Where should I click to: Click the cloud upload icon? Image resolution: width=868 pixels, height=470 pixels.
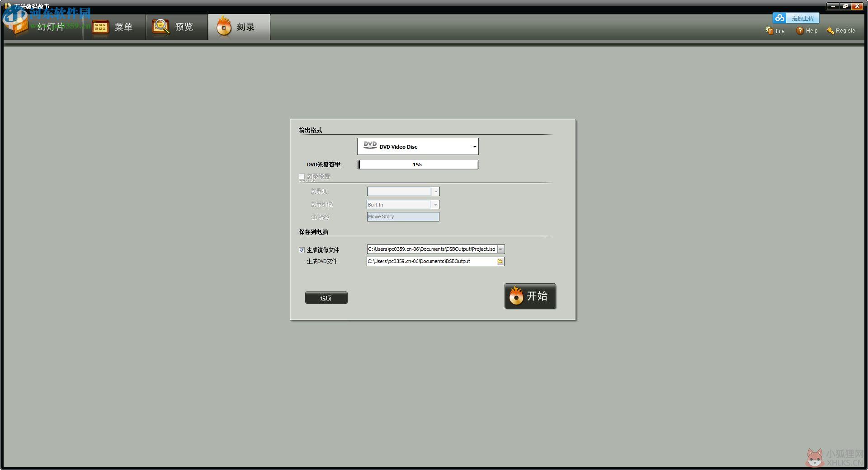pos(779,18)
